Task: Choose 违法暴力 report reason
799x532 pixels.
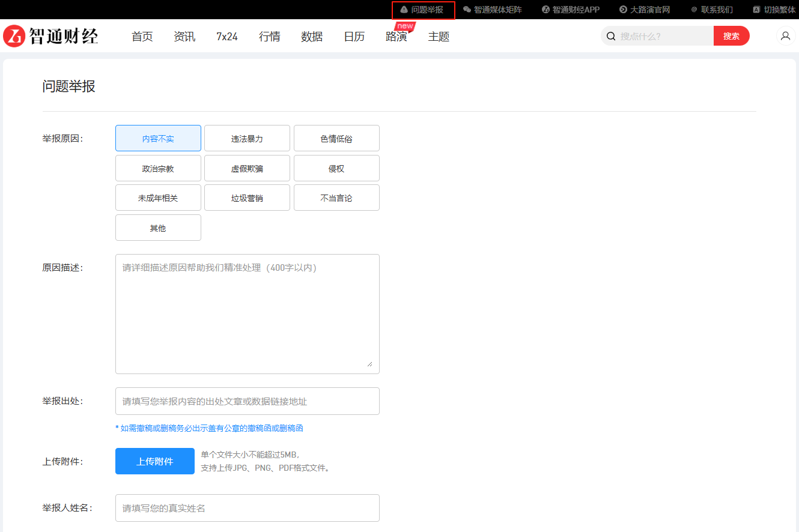Action: click(x=247, y=138)
